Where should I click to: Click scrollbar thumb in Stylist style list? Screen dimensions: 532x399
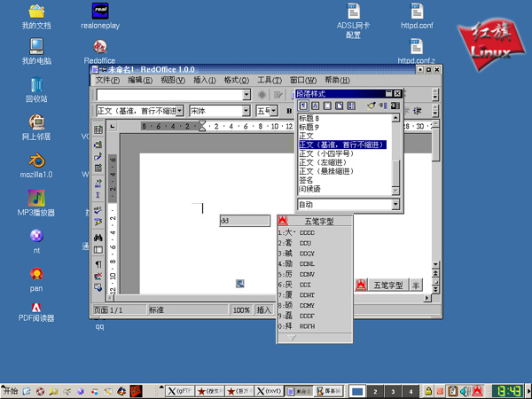[395, 173]
